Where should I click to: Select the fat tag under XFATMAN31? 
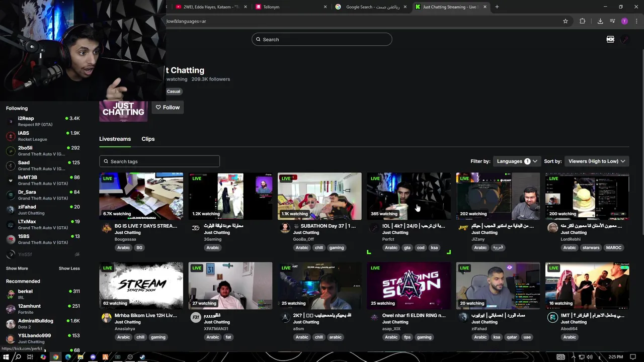click(228, 337)
